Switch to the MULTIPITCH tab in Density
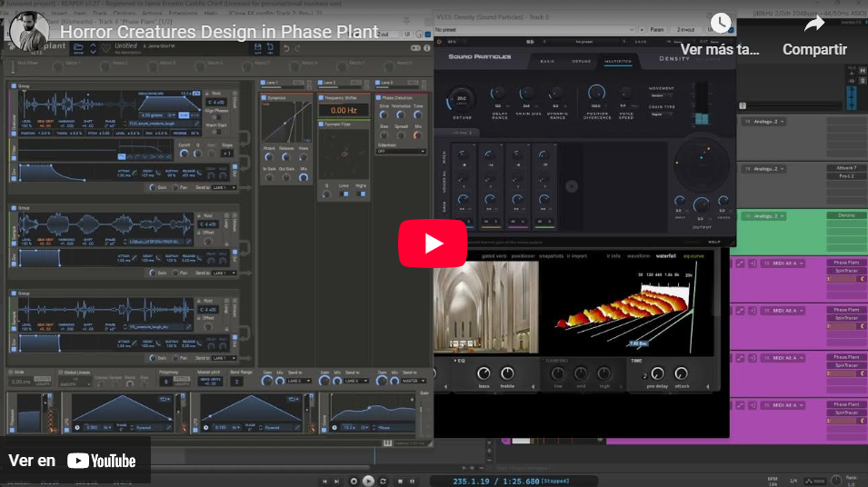 pyautogui.click(x=618, y=61)
